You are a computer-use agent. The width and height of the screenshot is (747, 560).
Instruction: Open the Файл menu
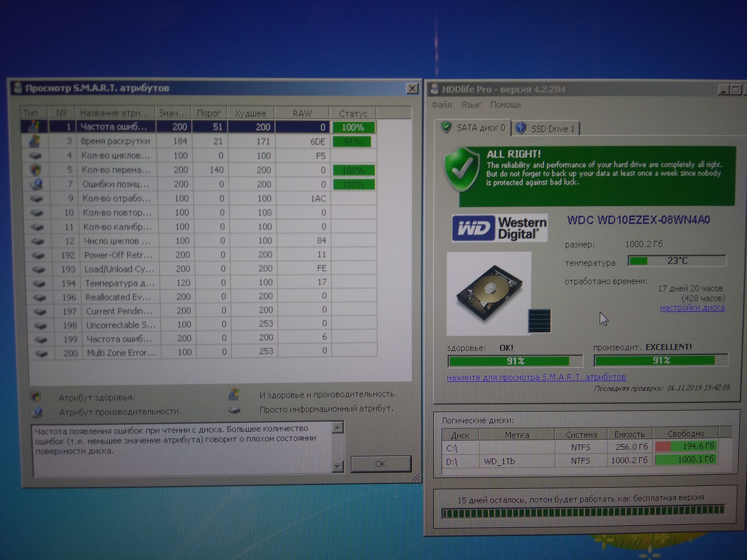point(441,105)
